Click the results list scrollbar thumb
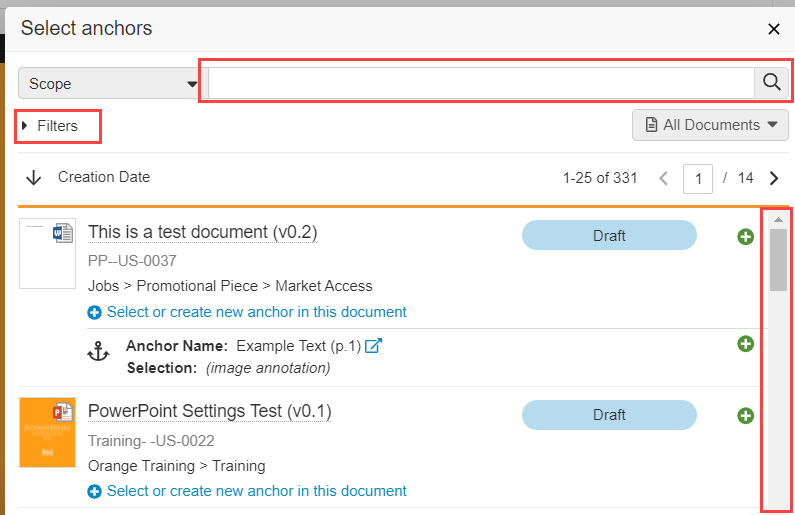This screenshot has height=515, width=795. [778, 259]
